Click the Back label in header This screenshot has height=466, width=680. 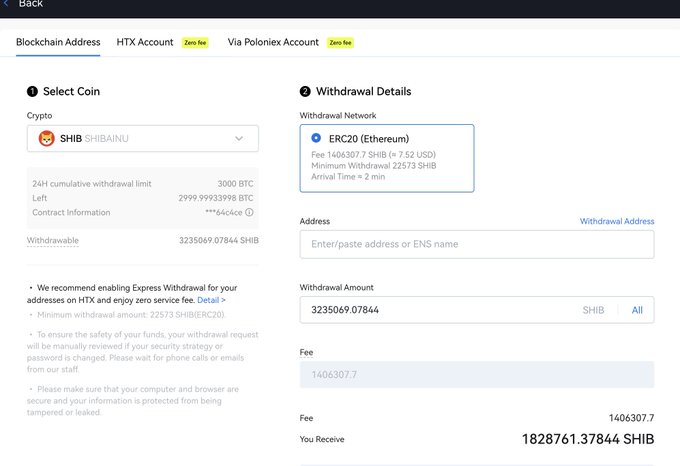coord(31,4)
